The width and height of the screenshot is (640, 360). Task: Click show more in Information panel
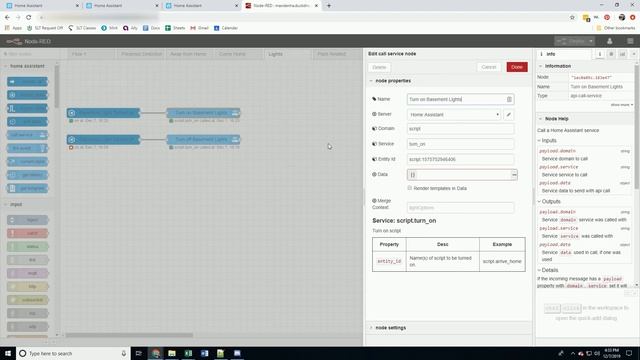coord(621,105)
